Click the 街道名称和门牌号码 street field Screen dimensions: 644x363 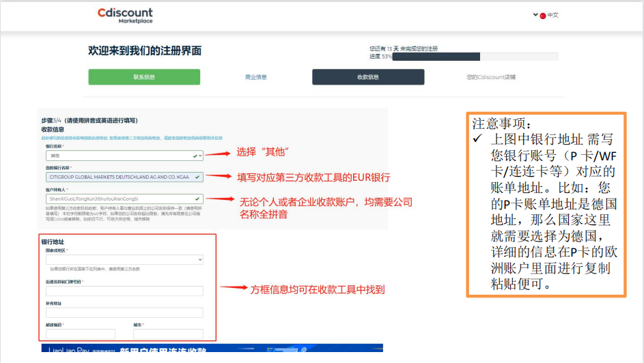124,291
